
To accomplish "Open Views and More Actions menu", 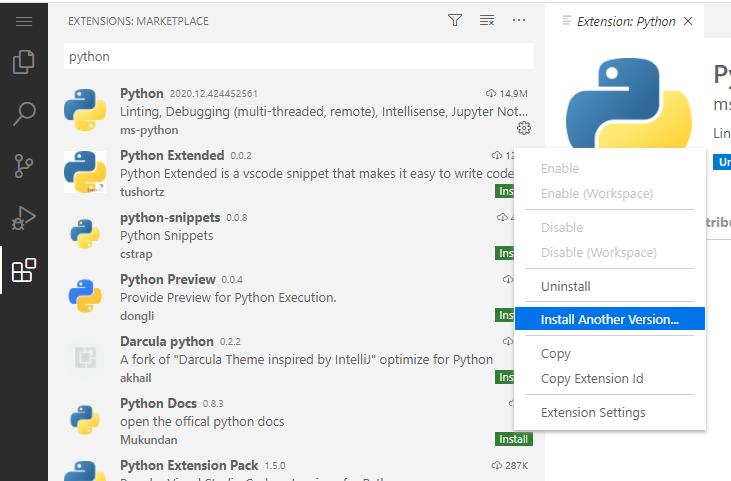I will pos(519,21).
